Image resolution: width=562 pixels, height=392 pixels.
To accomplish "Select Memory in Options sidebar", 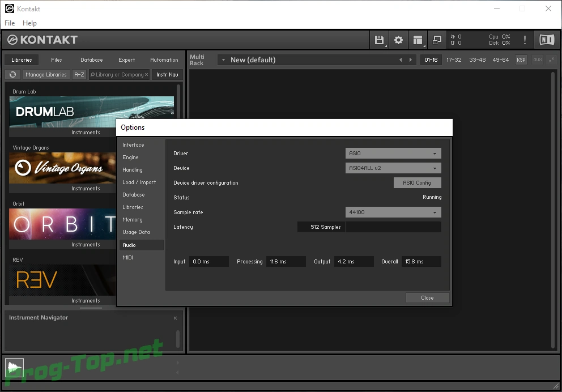I will click(141, 220).
